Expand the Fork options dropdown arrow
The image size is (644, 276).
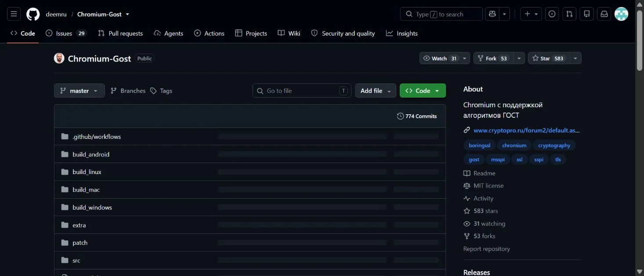coord(519,58)
